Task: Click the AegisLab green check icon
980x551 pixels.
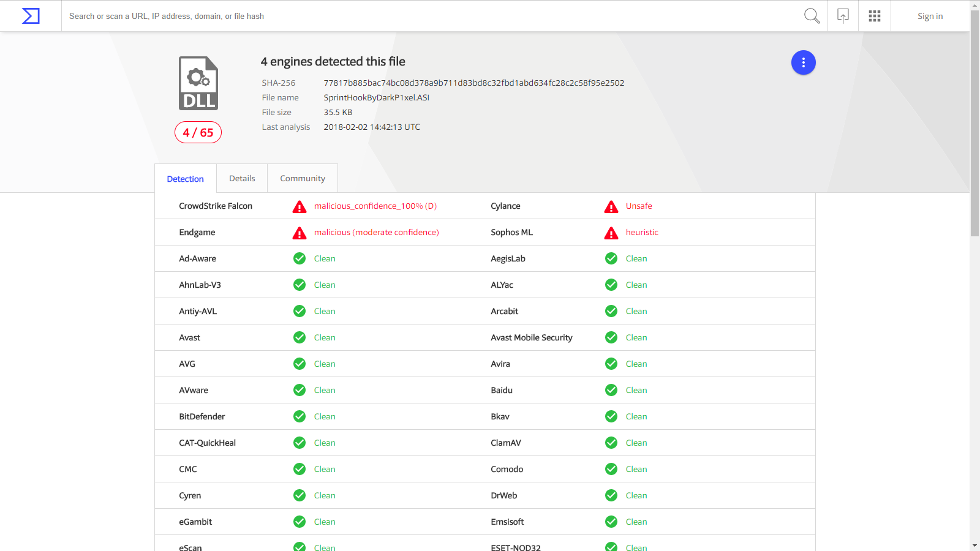Action: click(611, 258)
